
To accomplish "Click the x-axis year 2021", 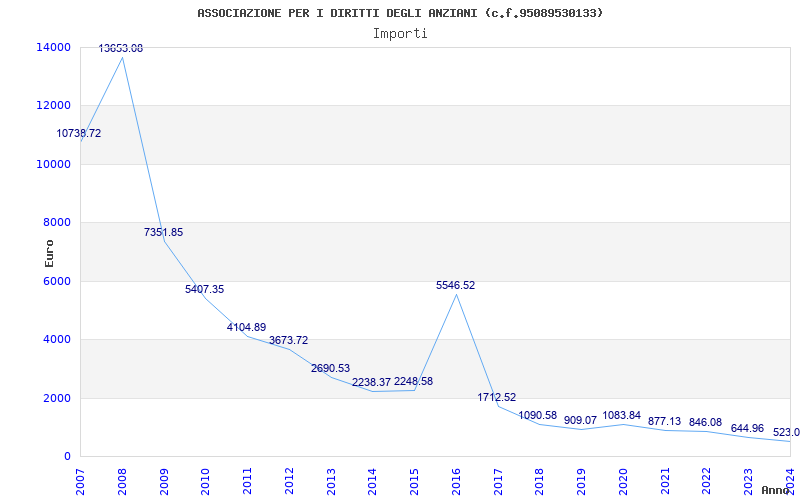I will (664, 482).
